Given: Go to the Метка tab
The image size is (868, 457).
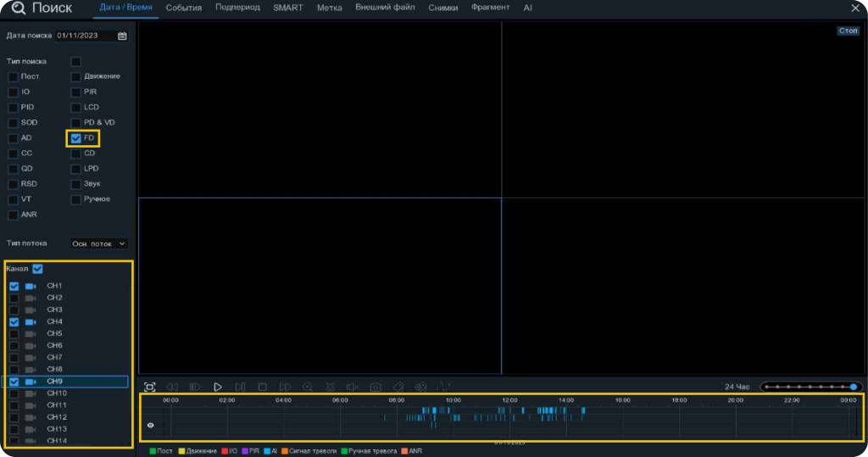Looking at the screenshot, I should coord(330,8).
